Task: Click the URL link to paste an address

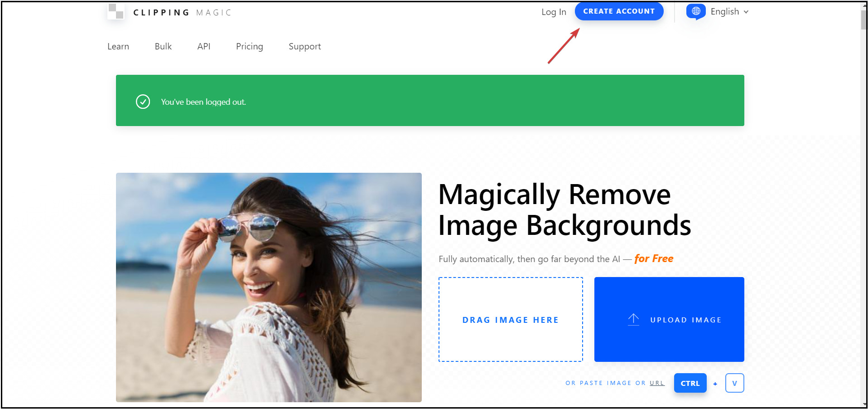Action: click(x=657, y=383)
